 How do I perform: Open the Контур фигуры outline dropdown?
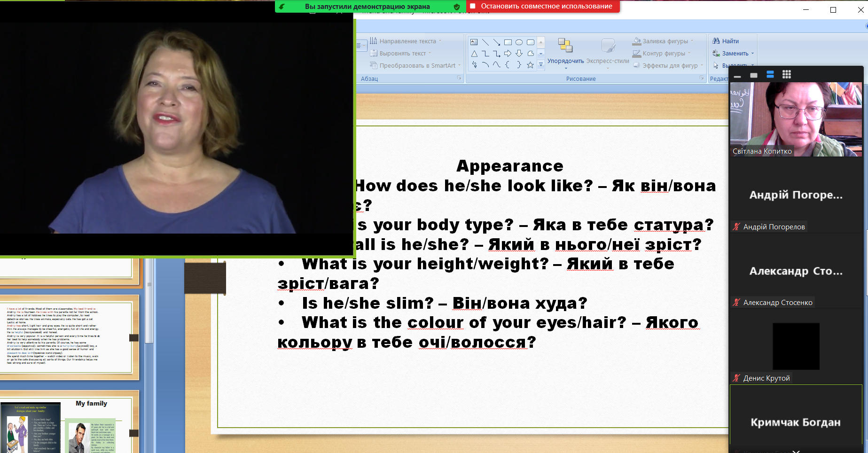click(662, 53)
